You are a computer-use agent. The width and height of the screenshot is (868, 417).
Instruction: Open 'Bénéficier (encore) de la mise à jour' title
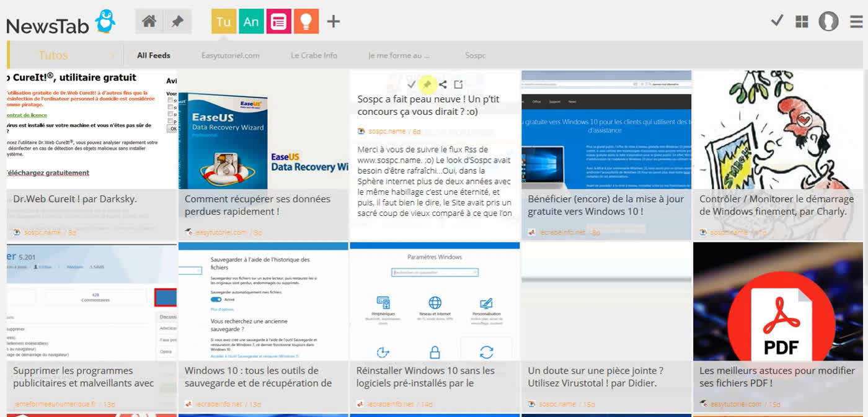[x=606, y=205]
